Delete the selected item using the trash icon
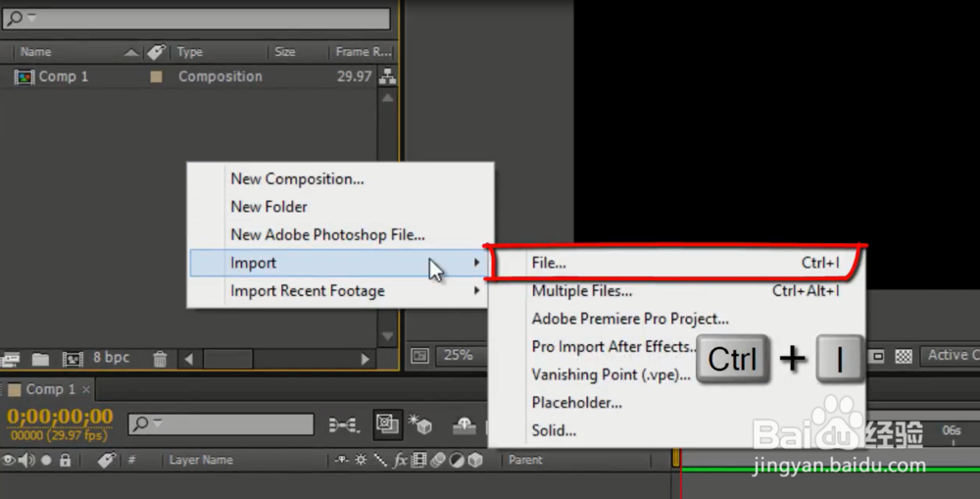Viewport: 980px width, 499px height. click(x=160, y=358)
